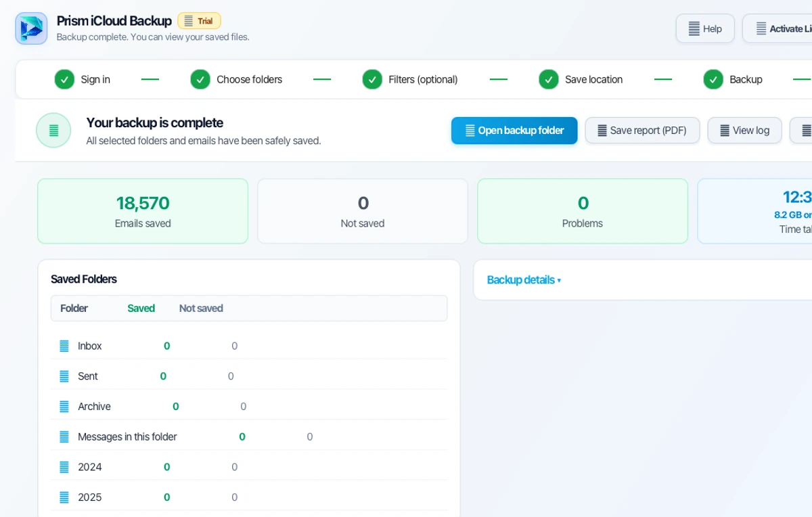Select the Sent folder row label
The width and height of the screenshot is (812, 517).
point(88,376)
